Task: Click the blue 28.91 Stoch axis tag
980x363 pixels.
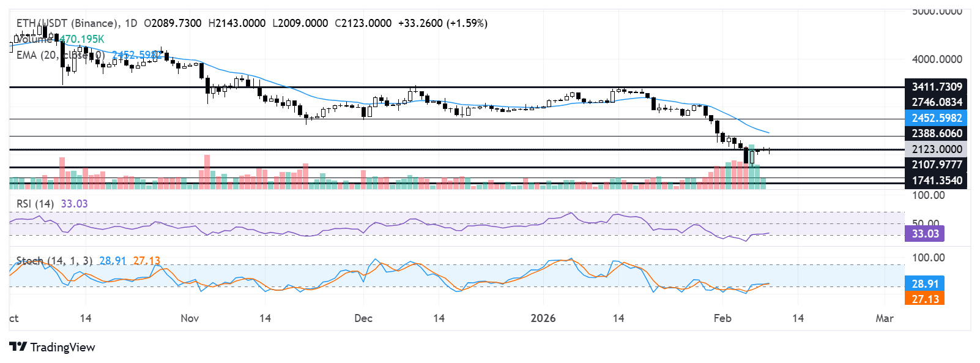Action: pos(924,284)
